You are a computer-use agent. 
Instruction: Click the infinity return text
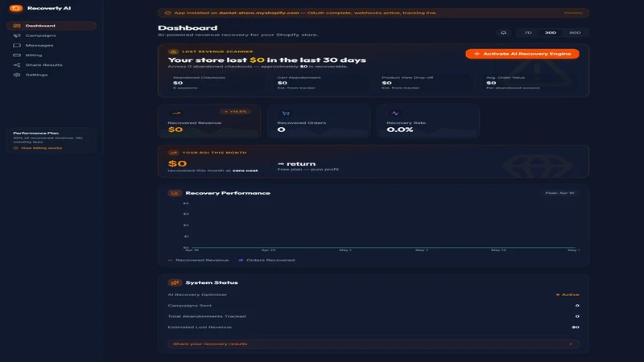point(297,164)
